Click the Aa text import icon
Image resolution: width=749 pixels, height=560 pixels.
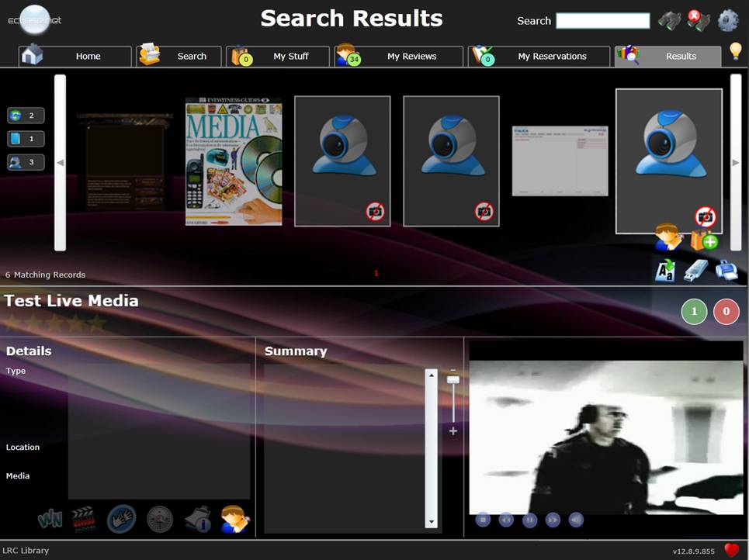pyautogui.click(x=665, y=270)
